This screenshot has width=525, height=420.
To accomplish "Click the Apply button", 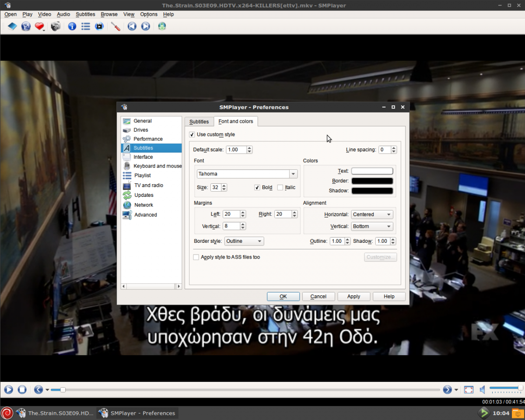I will [x=354, y=297].
